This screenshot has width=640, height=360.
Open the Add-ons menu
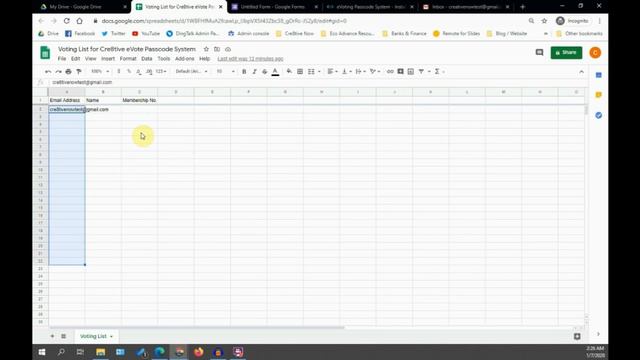[x=184, y=59]
